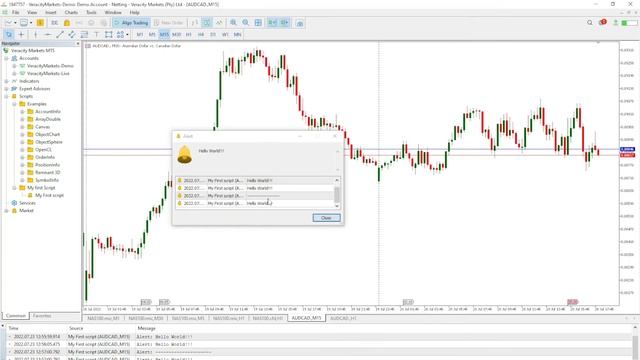
Task: Select the My First script item
Action: point(49,196)
